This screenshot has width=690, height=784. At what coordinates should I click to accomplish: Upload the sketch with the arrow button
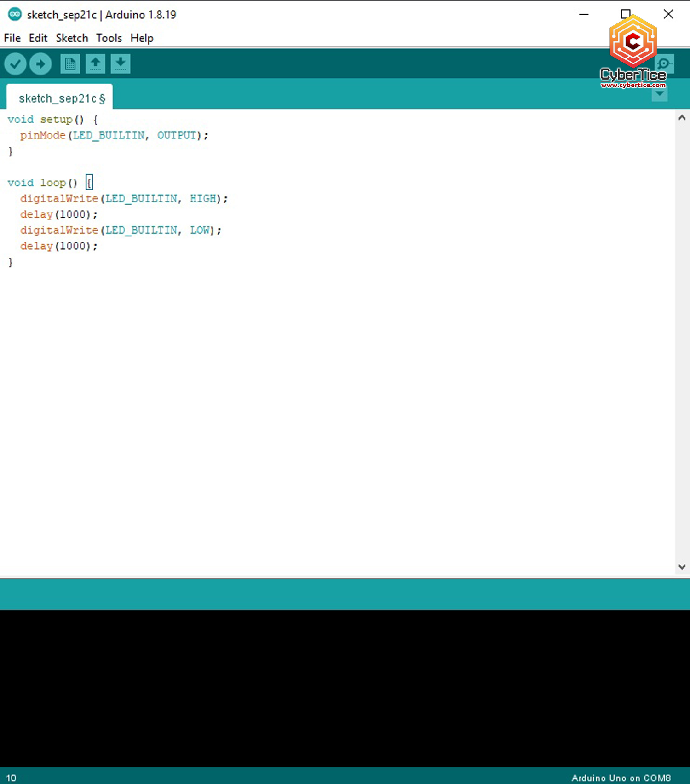[x=40, y=64]
